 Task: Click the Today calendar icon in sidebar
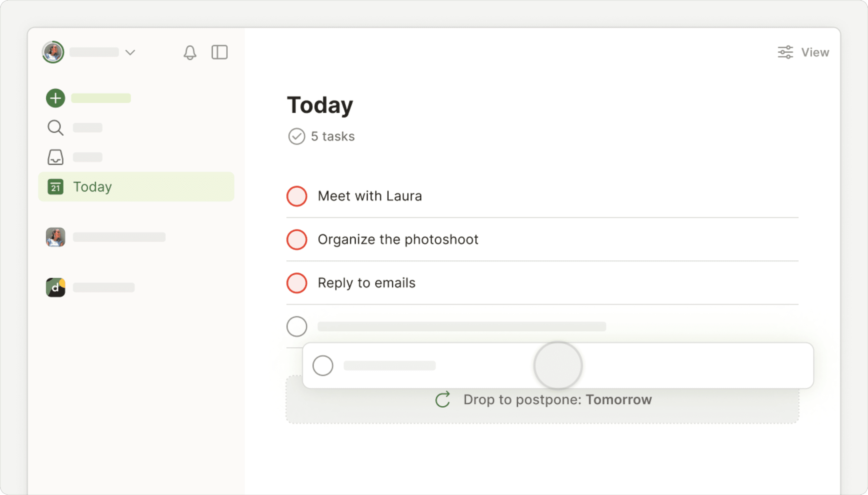[x=55, y=187]
